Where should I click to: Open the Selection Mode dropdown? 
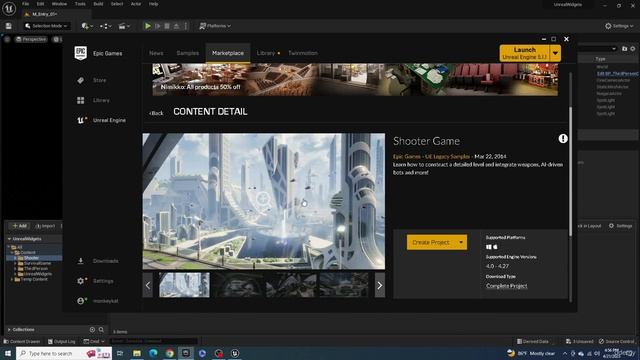tap(47, 26)
